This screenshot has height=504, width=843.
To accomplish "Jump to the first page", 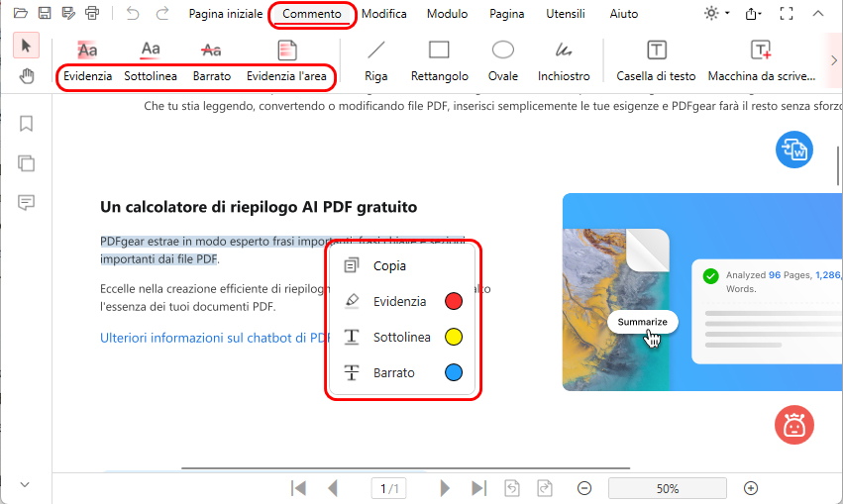I will point(298,488).
